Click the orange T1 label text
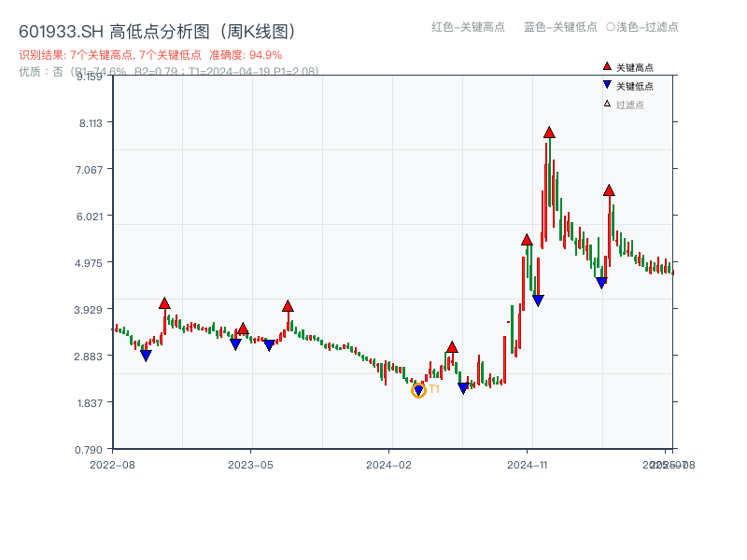The width and height of the screenshot is (747, 560). point(434,389)
